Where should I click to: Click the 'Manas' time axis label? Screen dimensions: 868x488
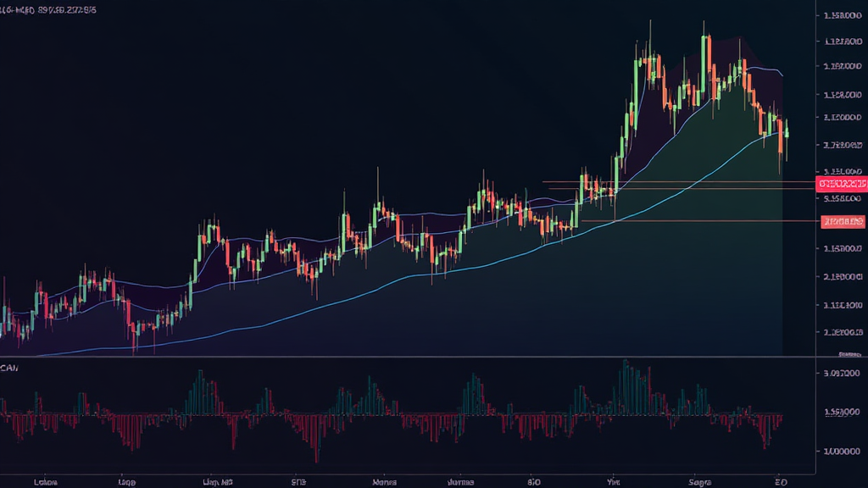384,481
